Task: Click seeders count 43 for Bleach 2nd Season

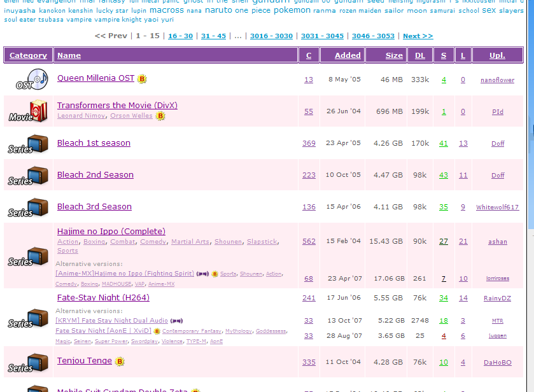Action: [444, 175]
